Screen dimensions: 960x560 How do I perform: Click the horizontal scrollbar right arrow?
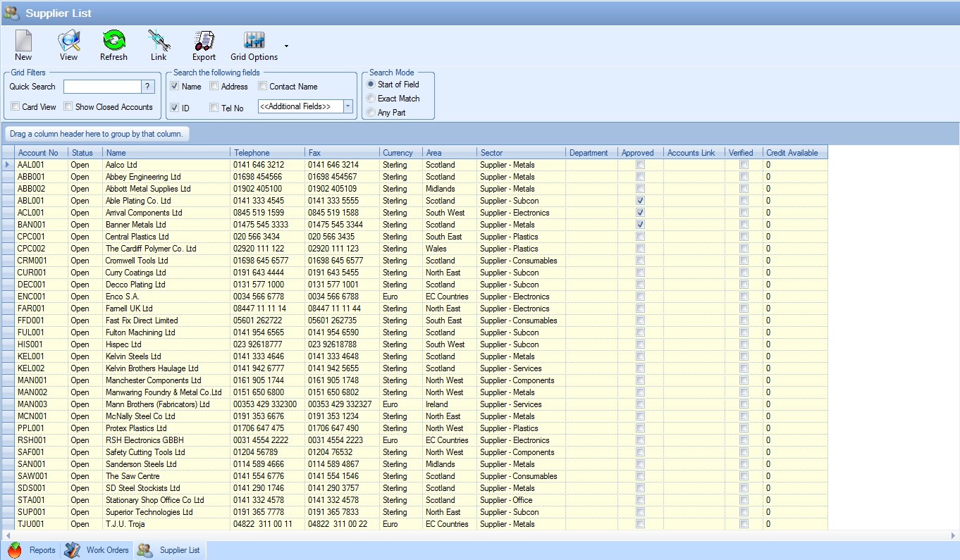point(952,536)
